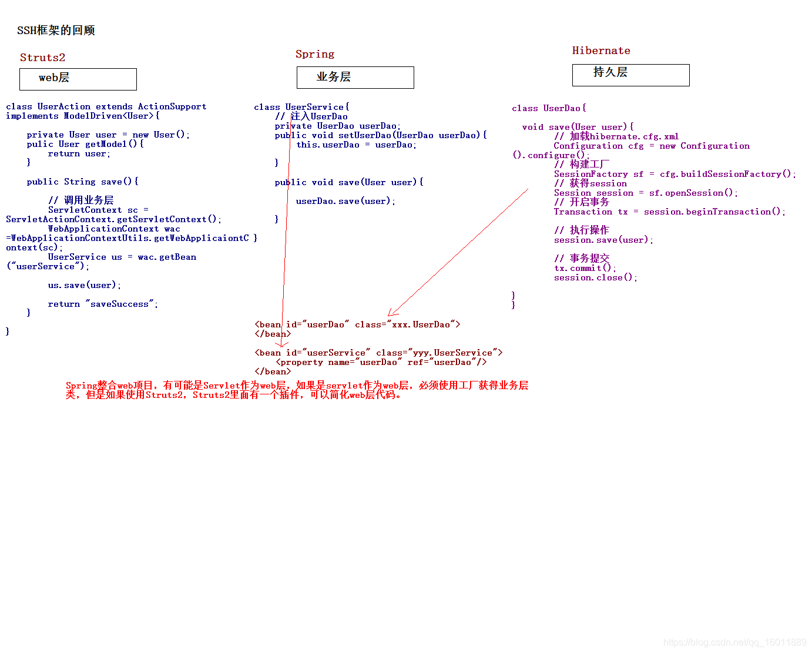The image size is (812, 653).
Task: Click the red 'Spring' heading
Action: click(315, 54)
